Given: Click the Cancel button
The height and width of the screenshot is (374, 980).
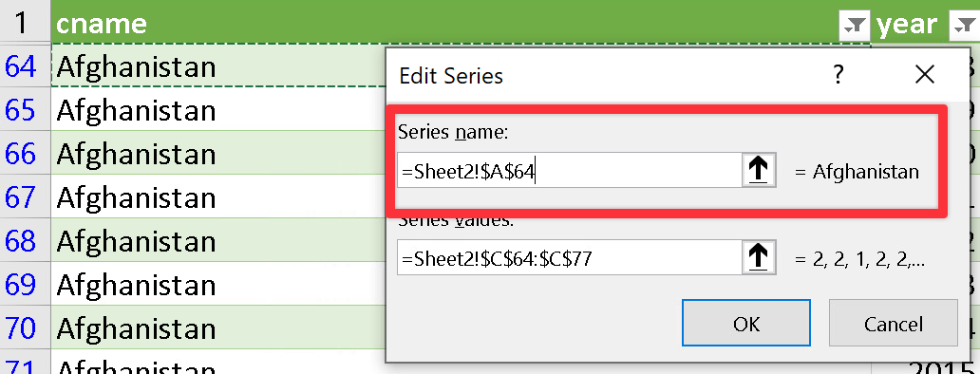Looking at the screenshot, I should (894, 323).
